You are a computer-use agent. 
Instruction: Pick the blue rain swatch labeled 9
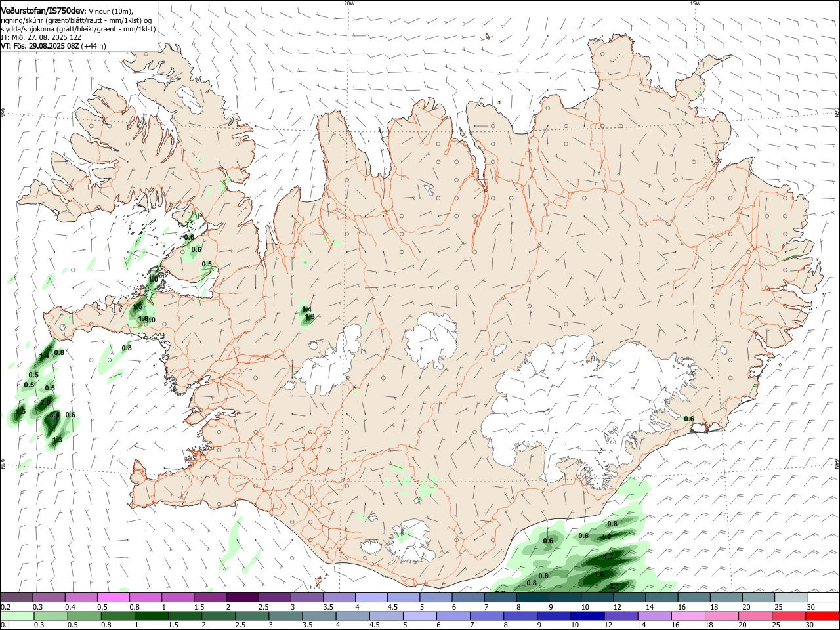click(554, 616)
